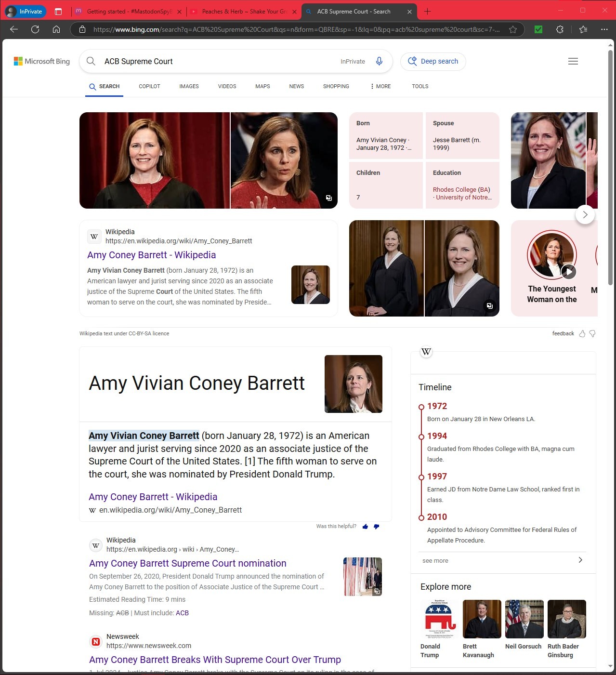616x675 pixels.
Task: Open Wikipedia link below biography paragraph
Action: tap(153, 497)
